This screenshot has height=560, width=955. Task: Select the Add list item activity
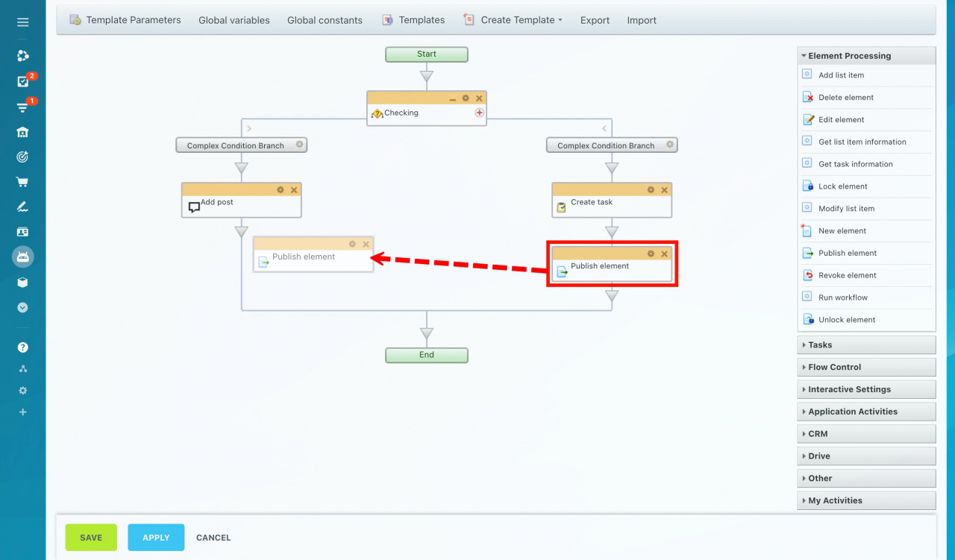(866, 75)
